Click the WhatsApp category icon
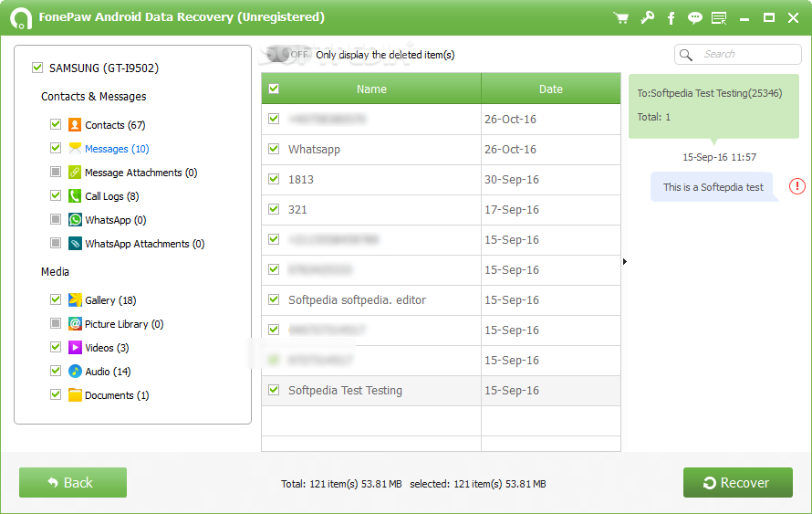 [x=75, y=220]
